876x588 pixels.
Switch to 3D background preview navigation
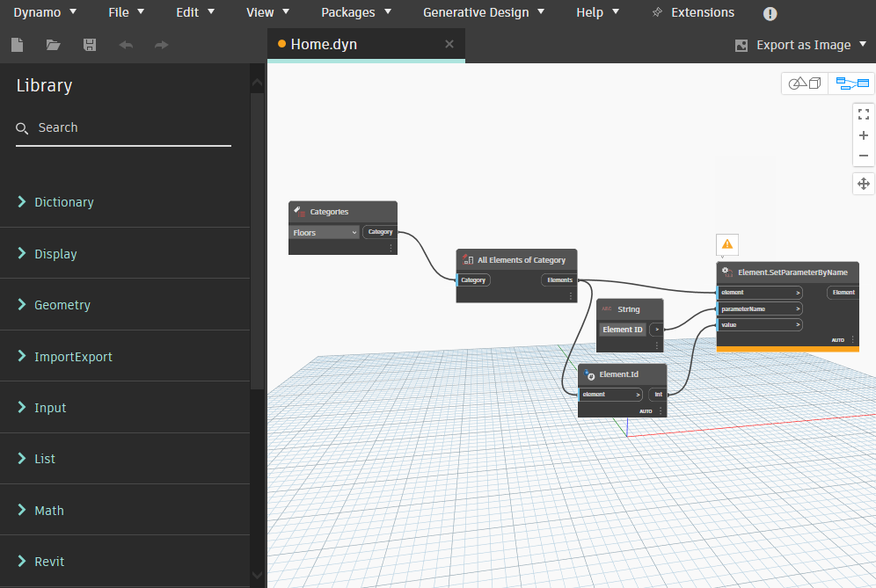[x=805, y=83]
